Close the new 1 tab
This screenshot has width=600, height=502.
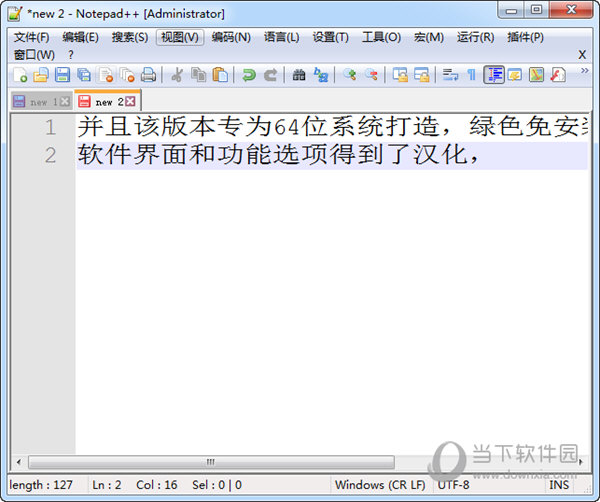65,101
